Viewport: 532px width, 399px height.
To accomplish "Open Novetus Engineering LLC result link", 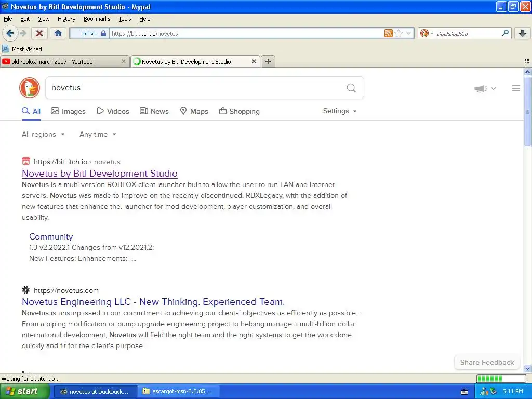I will pos(153,302).
